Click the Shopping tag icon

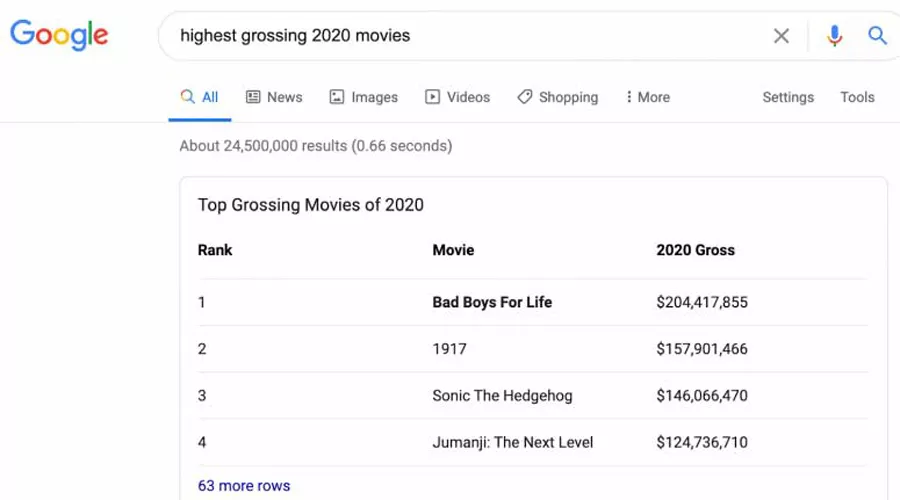pyautogui.click(x=524, y=97)
